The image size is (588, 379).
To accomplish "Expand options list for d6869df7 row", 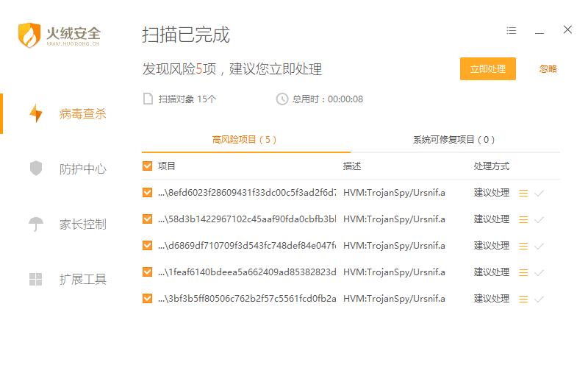I will point(523,246).
